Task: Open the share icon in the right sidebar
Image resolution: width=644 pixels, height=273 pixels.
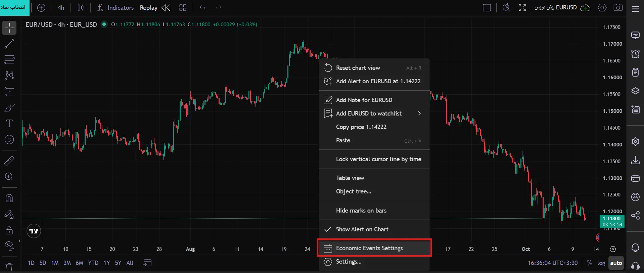Action: click(635, 215)
